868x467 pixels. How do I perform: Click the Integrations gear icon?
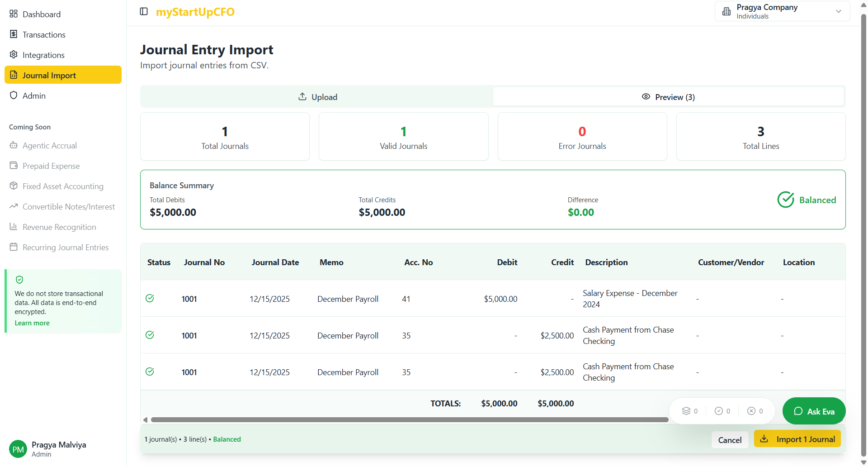(x=13, y=55)
